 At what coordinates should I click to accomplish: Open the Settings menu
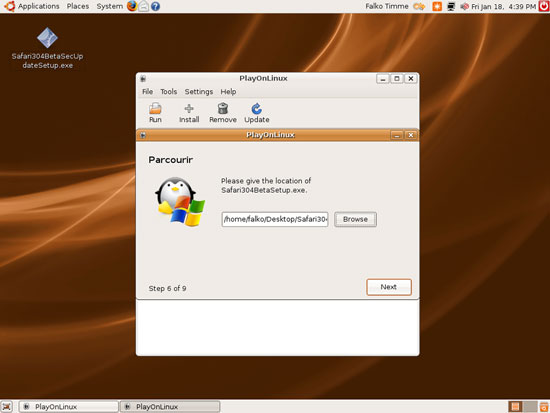pyautogui.click(x=199, y=92)
